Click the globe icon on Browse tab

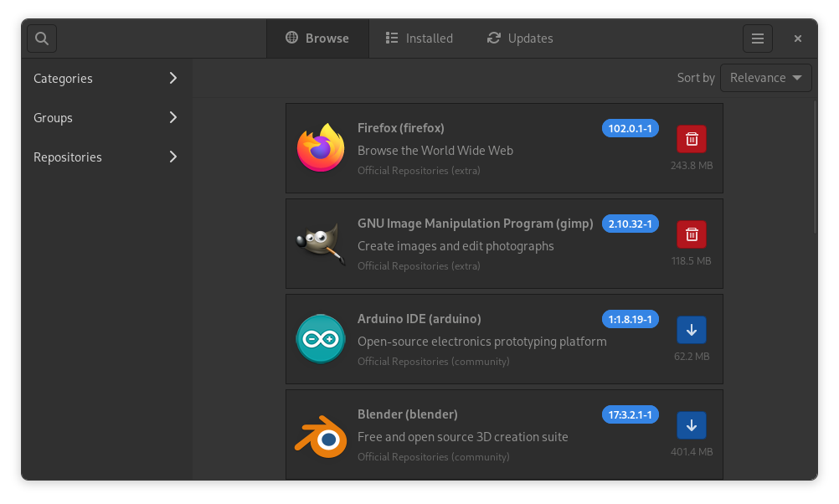click(291, 38)
